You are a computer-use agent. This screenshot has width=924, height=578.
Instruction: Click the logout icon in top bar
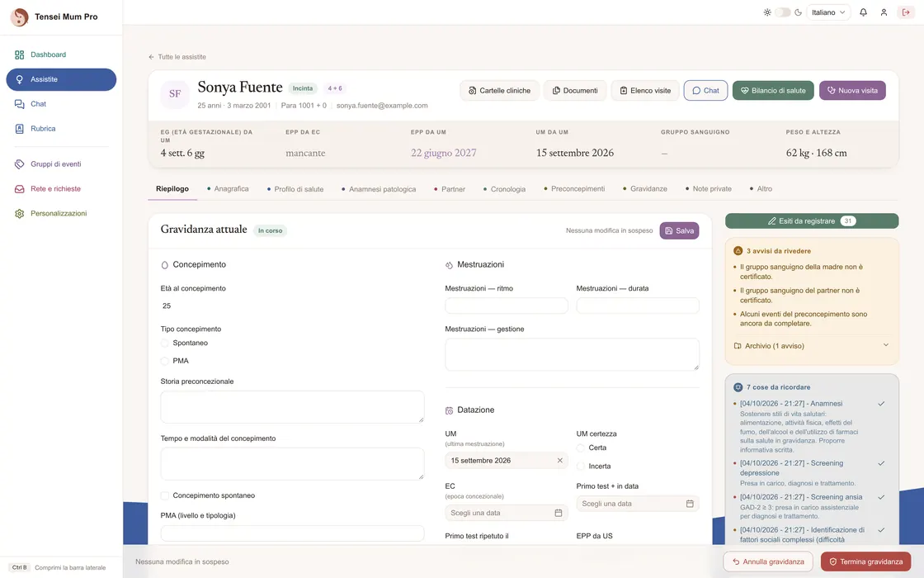(906, 12)
